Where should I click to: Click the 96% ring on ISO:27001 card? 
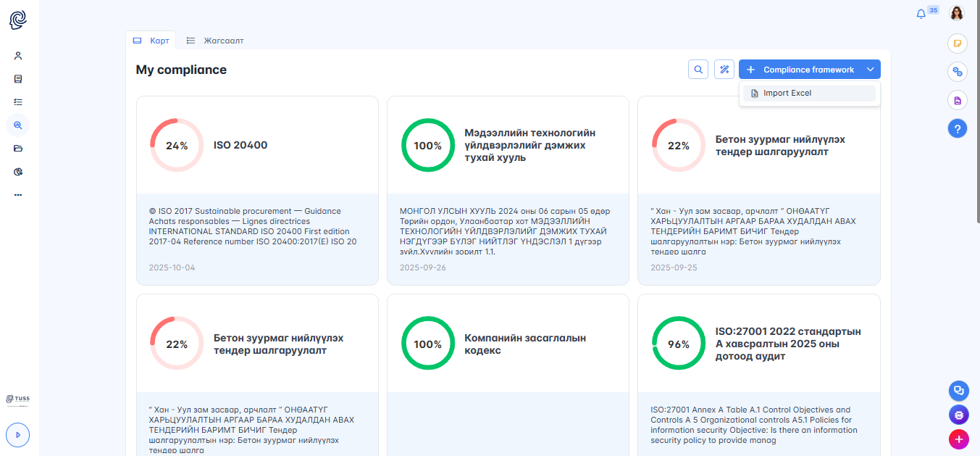tap(679, 344)
